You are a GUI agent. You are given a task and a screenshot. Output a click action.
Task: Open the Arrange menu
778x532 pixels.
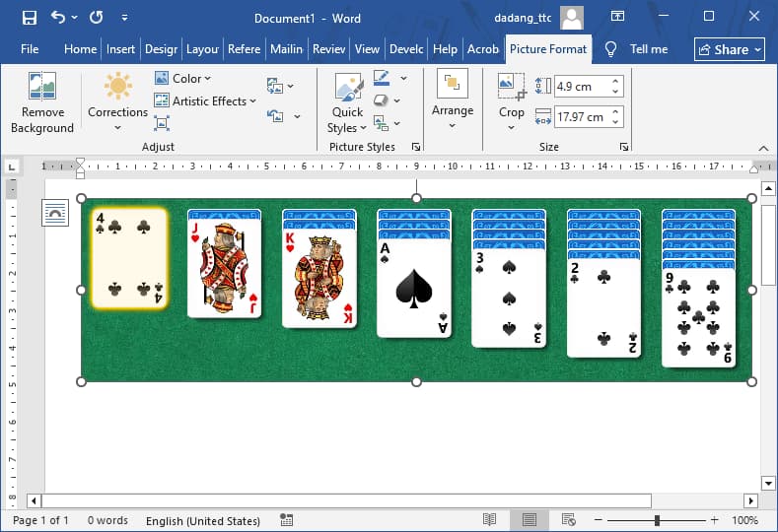(x=453, y=100)
